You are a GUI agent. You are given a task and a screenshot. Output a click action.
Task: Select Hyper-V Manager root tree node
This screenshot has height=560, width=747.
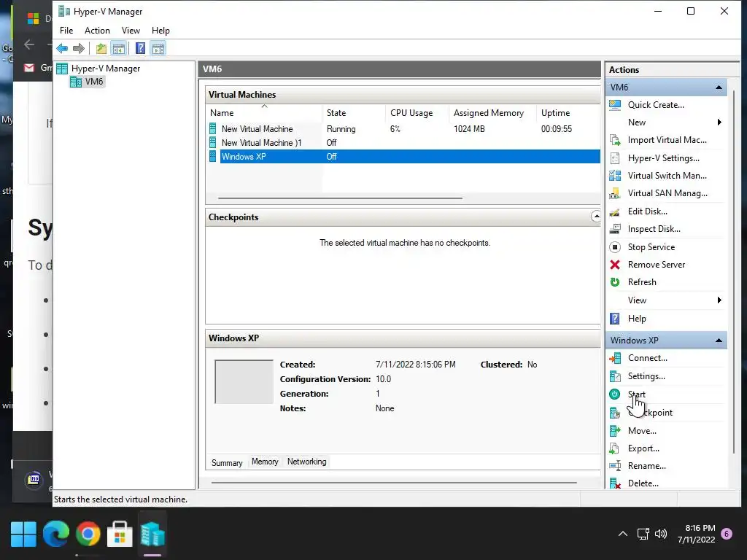pyautogui.click(x=105, y=69)
